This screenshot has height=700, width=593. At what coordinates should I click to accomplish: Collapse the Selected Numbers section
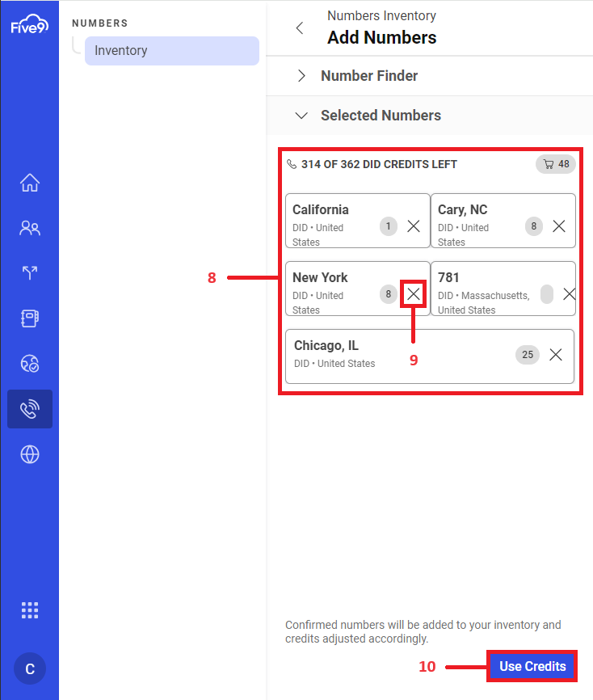[301, 116]
